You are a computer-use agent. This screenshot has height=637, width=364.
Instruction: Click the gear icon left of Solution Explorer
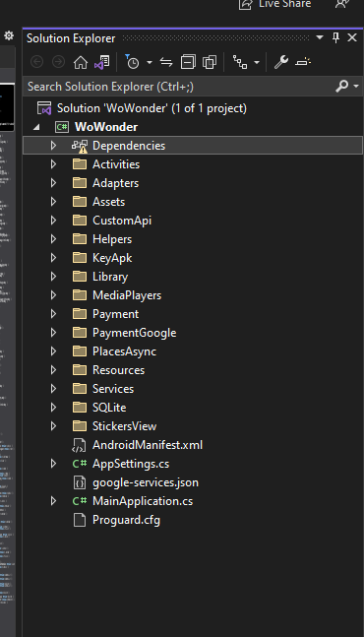pyautogui.click(x=9, y=35)
